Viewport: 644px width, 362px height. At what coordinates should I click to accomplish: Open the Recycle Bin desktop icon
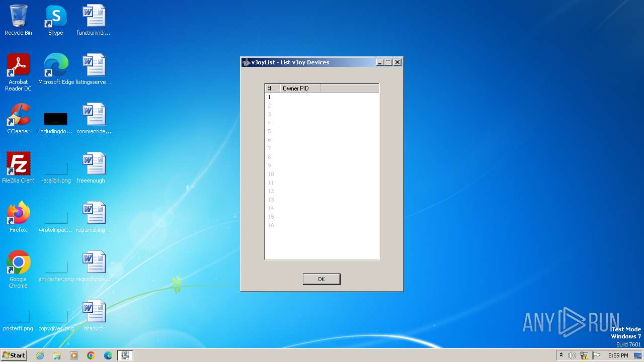pos(18,20)
